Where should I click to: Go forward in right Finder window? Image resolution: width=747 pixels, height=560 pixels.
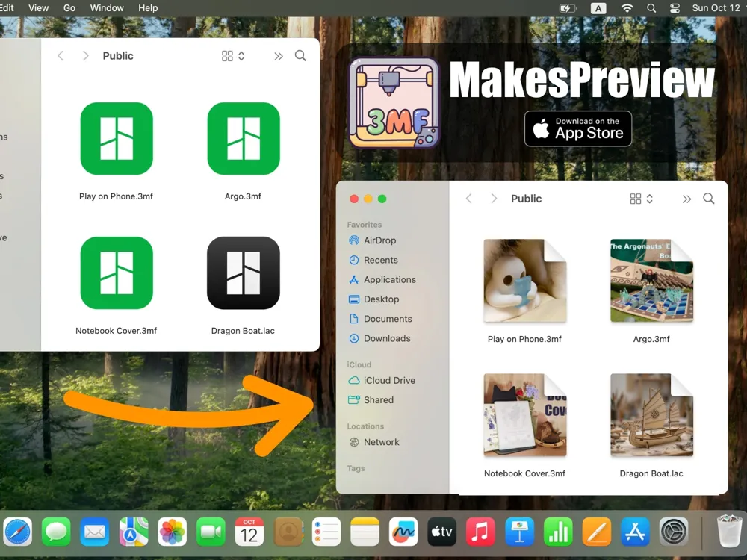[494, 199]
